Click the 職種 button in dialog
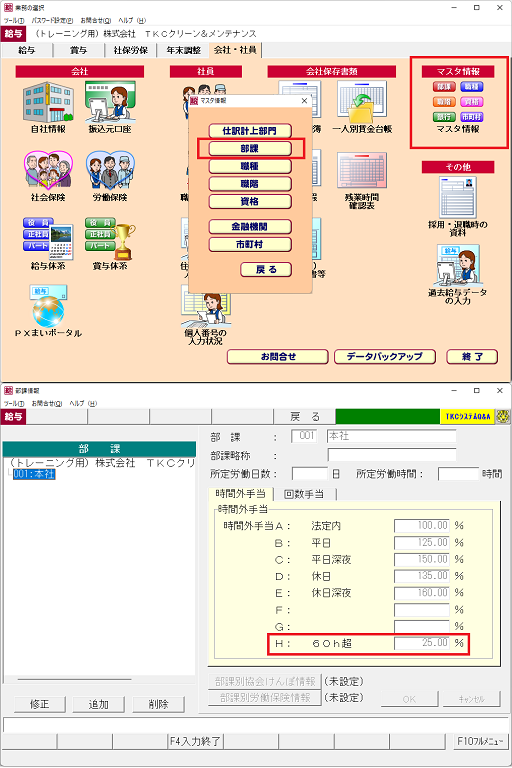 [250, 166]
